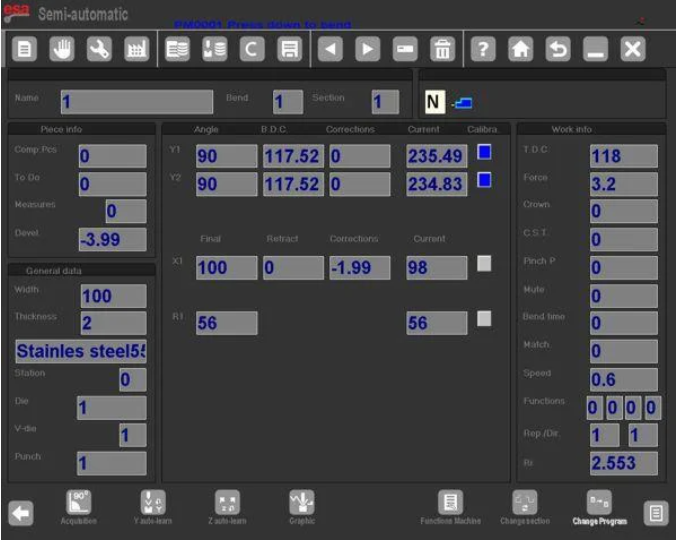Go to home screen icon
Viewport: 677px width, 540px height.
coord(519,49)
